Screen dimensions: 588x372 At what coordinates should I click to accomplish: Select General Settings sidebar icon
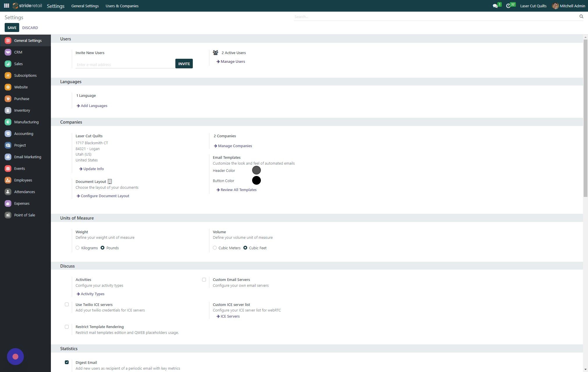(x=8, y=41)
